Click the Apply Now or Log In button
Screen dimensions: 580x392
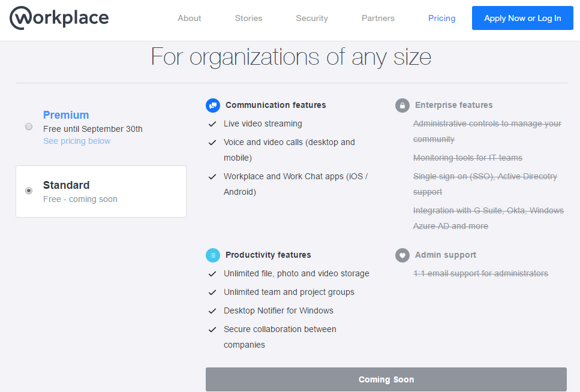click(x=522, y=18)
